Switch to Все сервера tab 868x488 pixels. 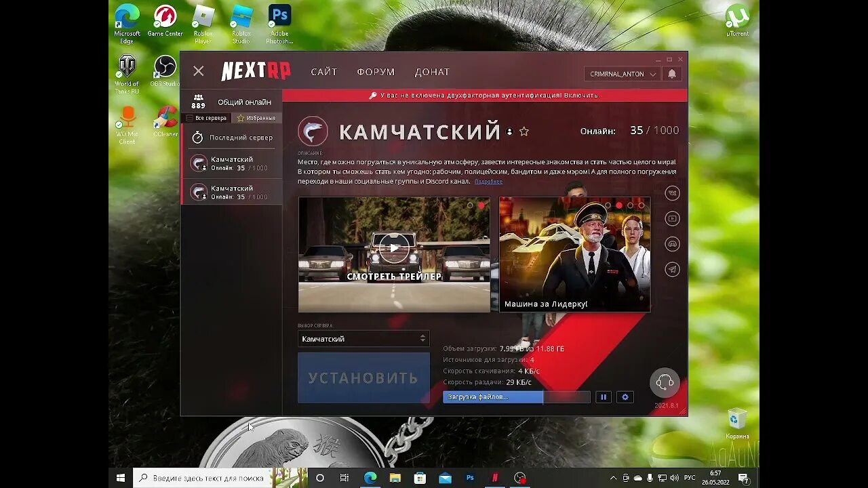pos(206,118)
